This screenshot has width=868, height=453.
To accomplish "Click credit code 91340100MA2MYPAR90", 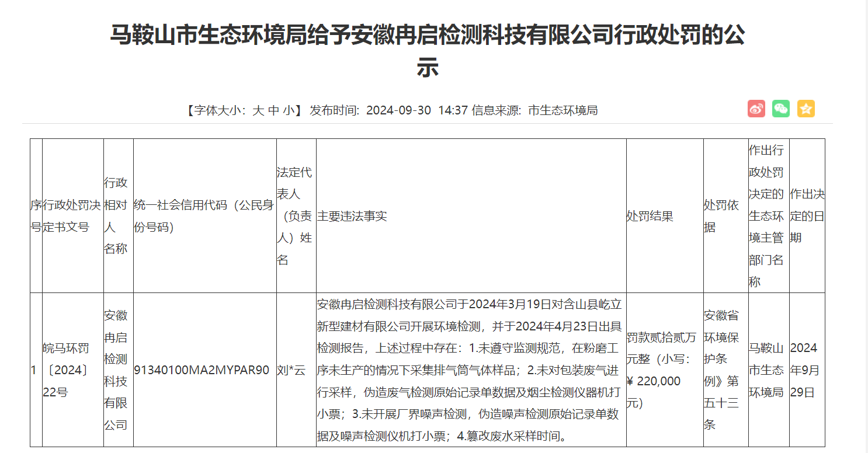I will coord(205,370).
